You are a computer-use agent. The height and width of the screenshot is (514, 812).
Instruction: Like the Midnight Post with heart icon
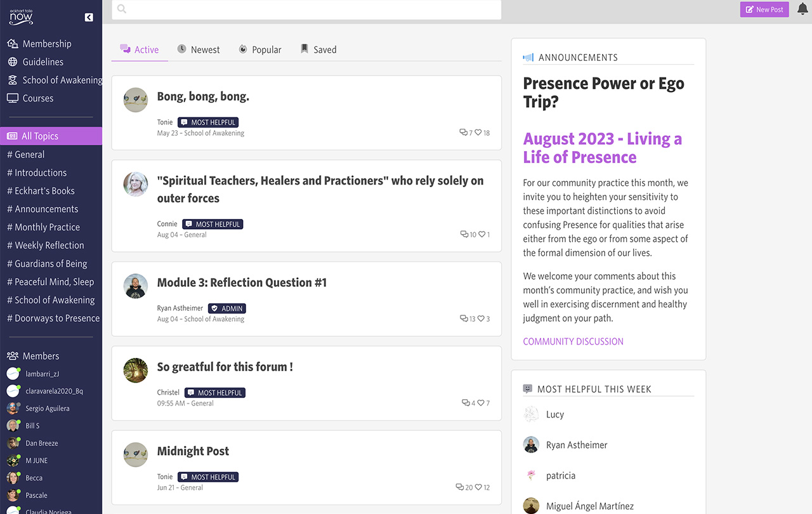point(478,487)
